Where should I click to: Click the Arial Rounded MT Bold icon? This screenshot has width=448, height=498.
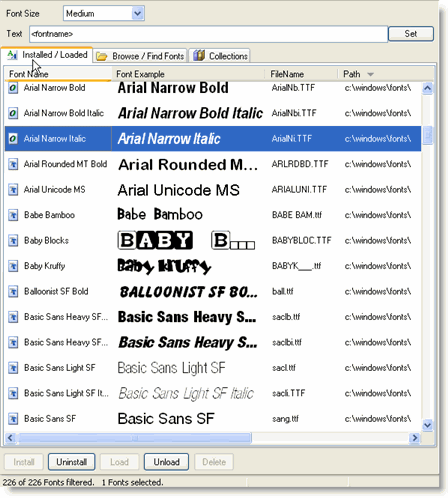tap(13, 164)
